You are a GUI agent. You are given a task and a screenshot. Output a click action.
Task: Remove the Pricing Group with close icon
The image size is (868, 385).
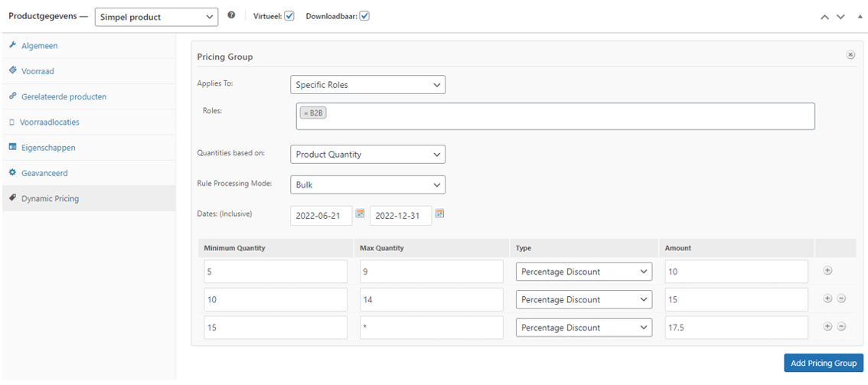851,55
